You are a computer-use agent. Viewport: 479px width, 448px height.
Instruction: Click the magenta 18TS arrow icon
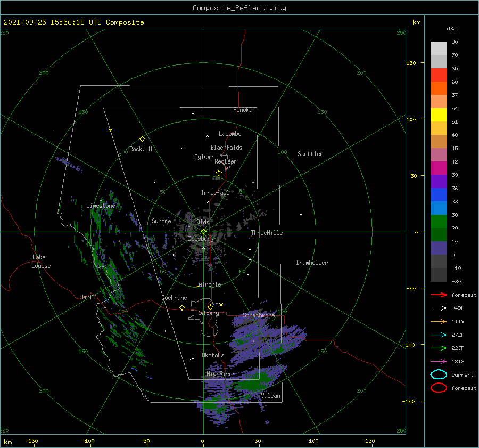[x=439, y=362]
